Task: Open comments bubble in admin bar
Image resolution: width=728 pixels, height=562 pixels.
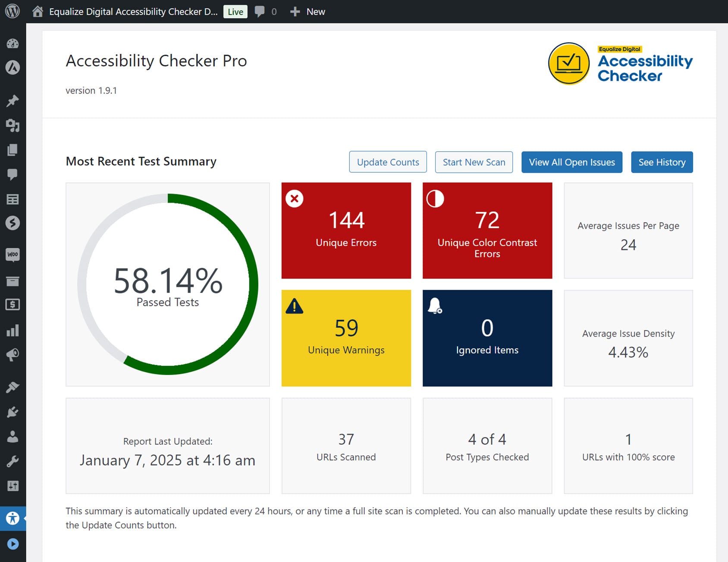Action: [x=260, y=12]
